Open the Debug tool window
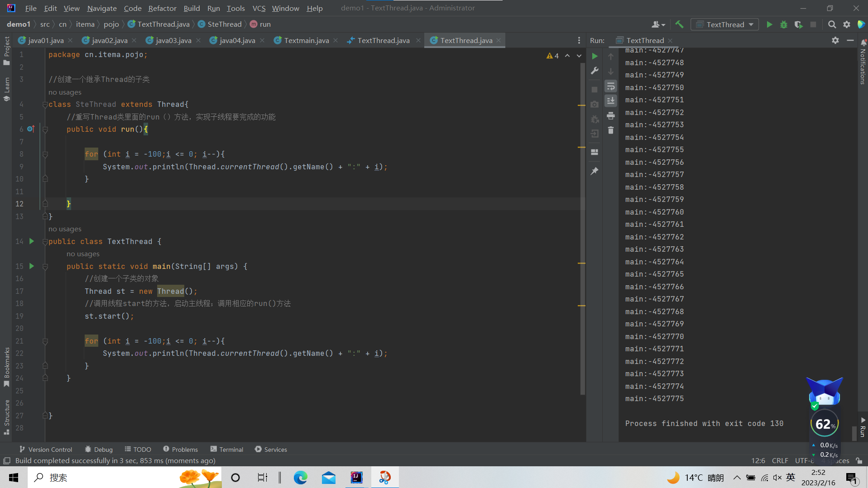The width and height of the screenshot is (868, 488). click(x=99, y=450)
